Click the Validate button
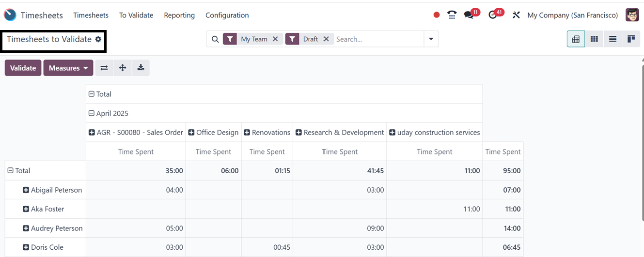 pyautogui.click(x=23, y=68)
